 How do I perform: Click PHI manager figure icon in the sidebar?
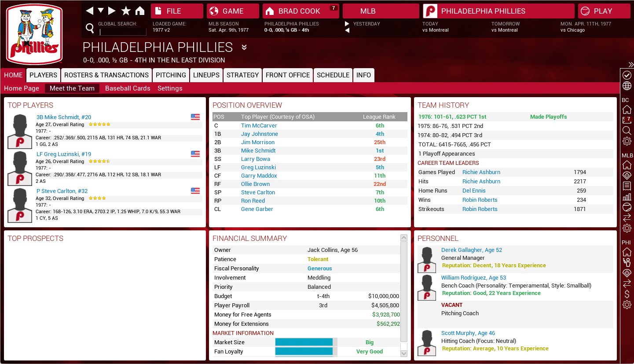point(627,262)
